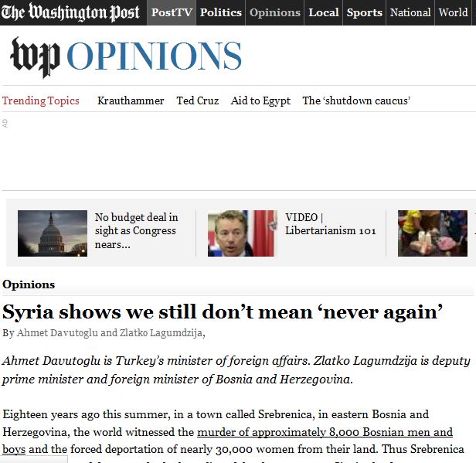Click the Trending Topics label
The image size is (476, 463).
pos(41,100)
